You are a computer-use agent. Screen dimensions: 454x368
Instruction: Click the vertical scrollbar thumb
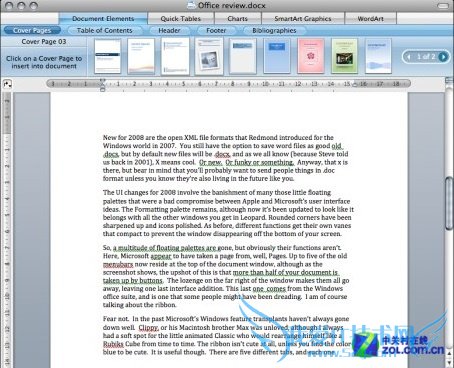tap(449, 204)
